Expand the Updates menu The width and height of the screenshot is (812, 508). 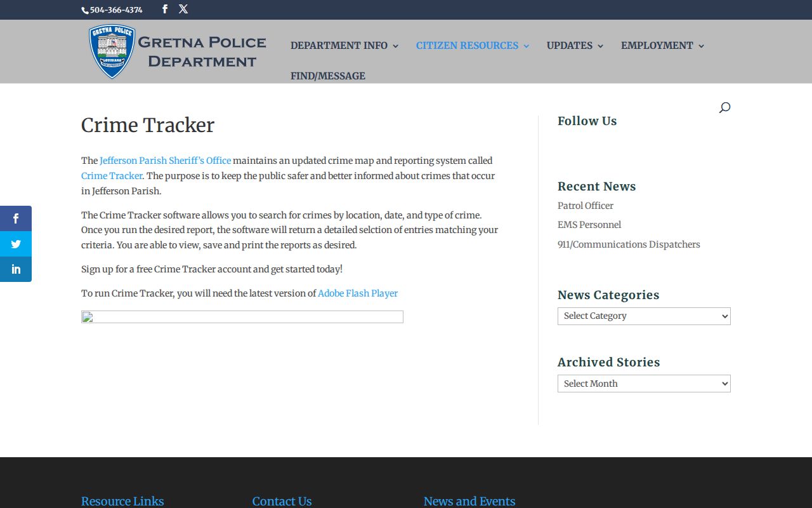[x=575, y=46]
